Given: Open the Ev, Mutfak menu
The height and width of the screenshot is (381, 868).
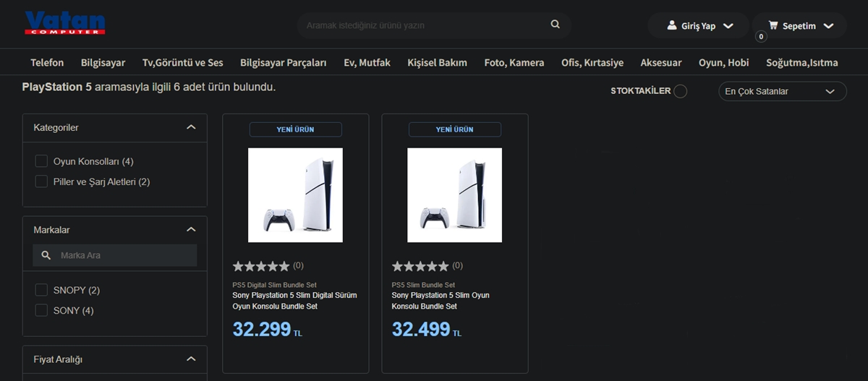Looking at the screenshot, I should (367, 63).
